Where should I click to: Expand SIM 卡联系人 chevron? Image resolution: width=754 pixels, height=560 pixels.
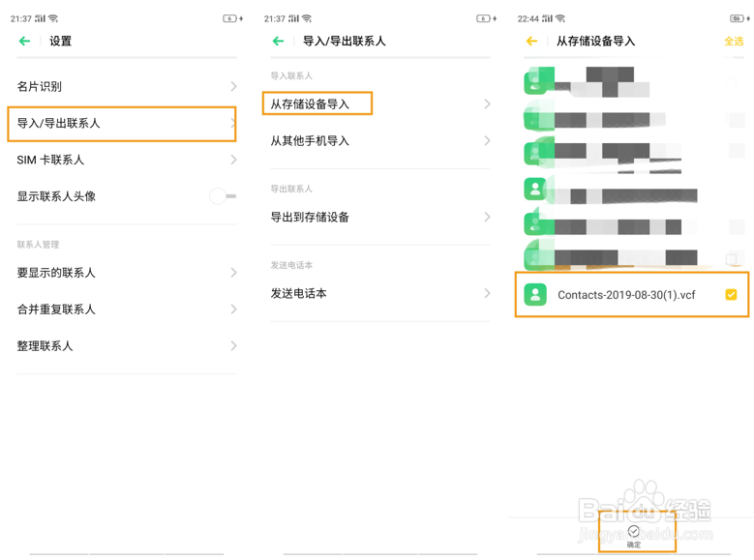click(233, 161)
